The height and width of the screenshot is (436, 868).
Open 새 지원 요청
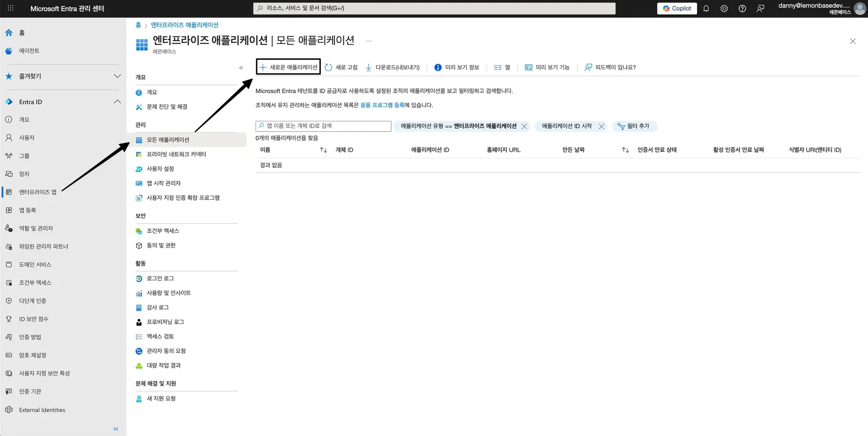pyautogui.click(x=161, y=398)
